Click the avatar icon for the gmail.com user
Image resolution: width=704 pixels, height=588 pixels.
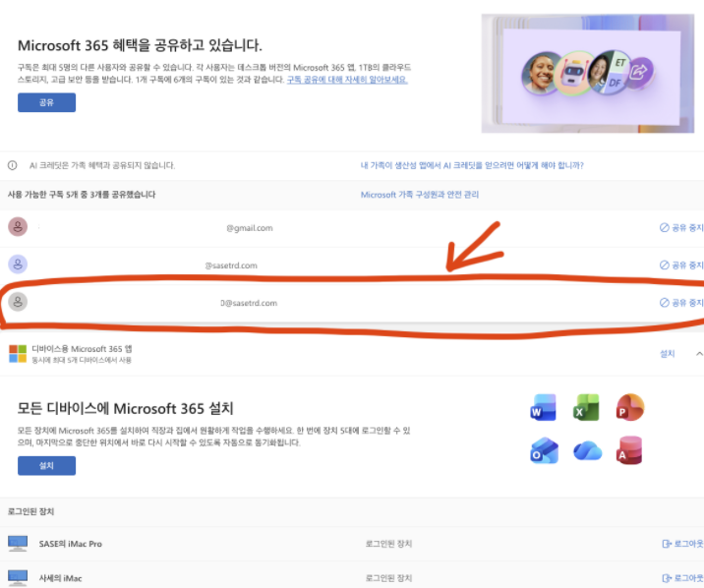(18, 227)
